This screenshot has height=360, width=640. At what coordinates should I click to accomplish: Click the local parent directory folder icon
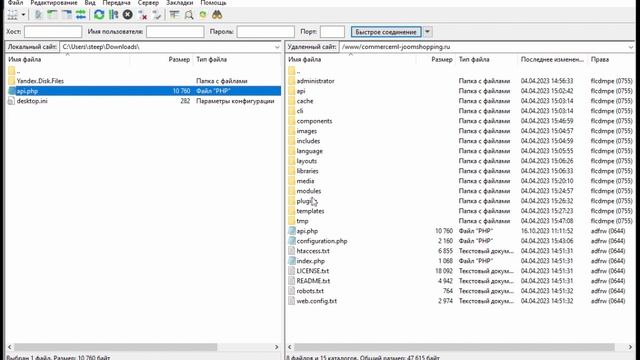click(11, 71)
